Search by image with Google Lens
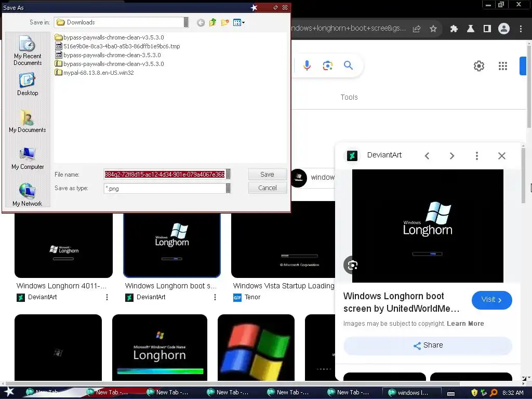Image resolution: width=532 pixels, height=399 pixels. click(x=327, y=65)
